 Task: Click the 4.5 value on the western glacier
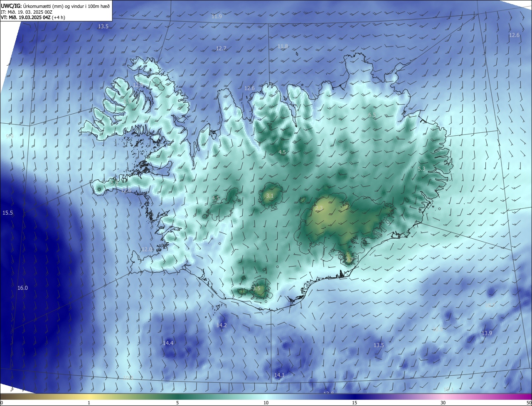216,198
